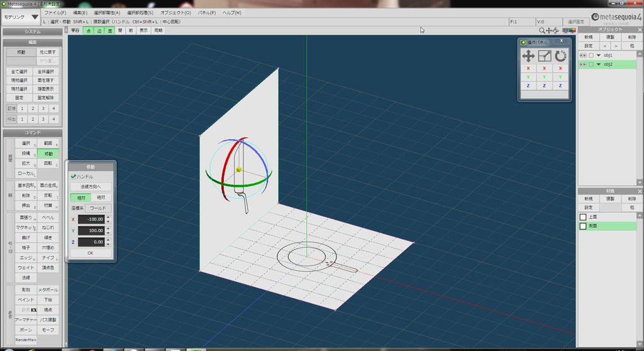Viewport: 644px width, 351px height.
Task: Open the 選択部処理(S) menu
Action: coord(140,13)
